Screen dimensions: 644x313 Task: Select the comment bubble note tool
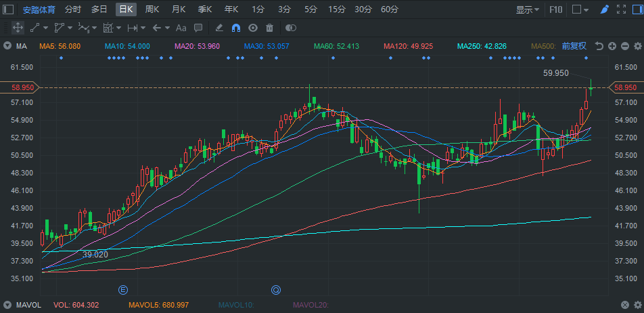[x=198, y=28]
